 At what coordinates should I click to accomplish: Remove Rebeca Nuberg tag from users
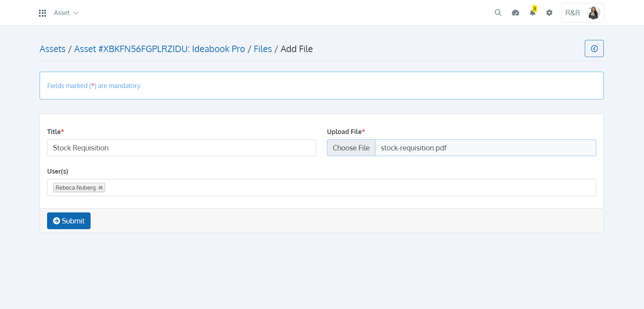101,187
